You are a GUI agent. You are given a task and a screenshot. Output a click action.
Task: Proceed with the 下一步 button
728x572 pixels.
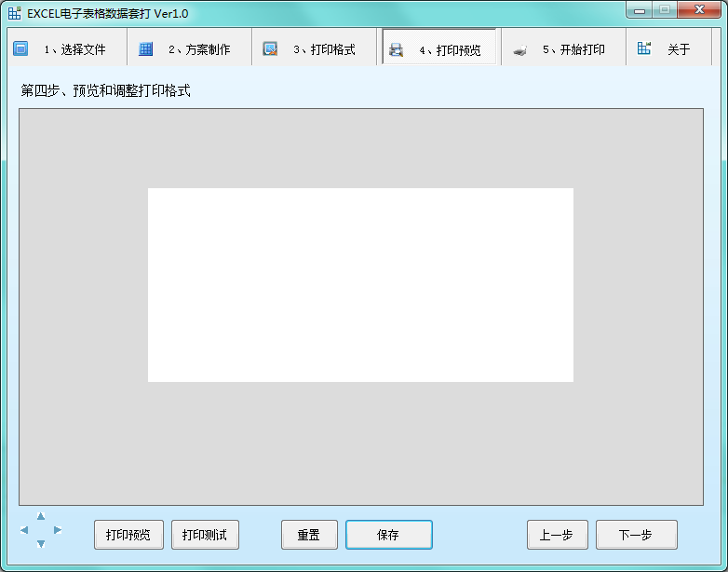tap(637, 535)
